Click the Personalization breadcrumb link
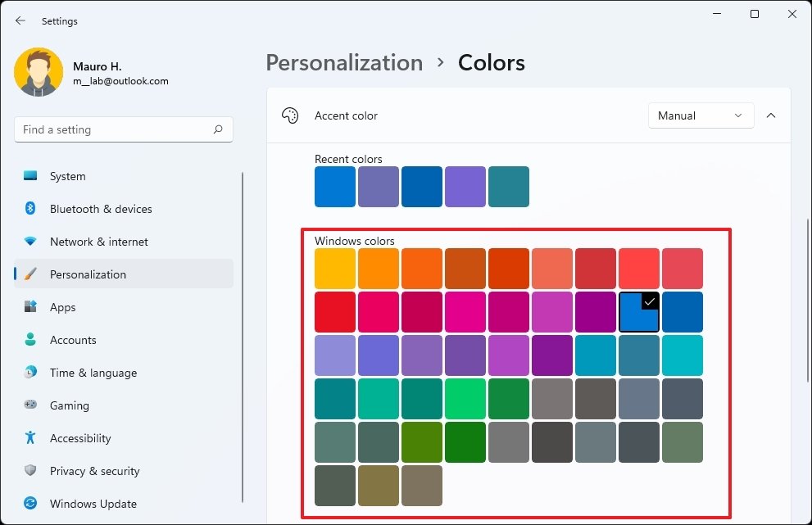The height and width of the screenshot is (525, 812). click(x=344, y=62)
